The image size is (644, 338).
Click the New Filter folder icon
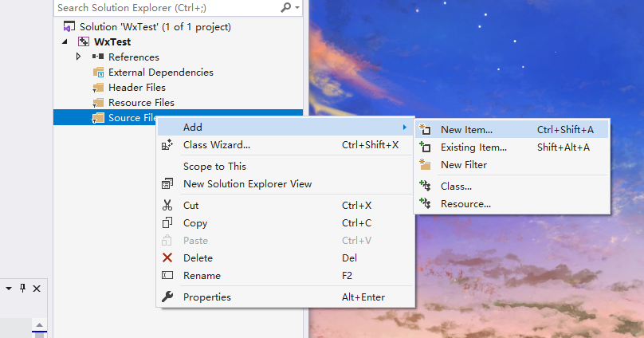tap(425, 165)
